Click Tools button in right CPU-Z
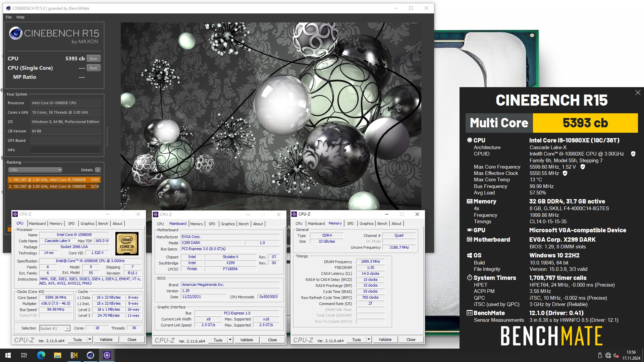The image size is (644, 362). click(357, 340)
